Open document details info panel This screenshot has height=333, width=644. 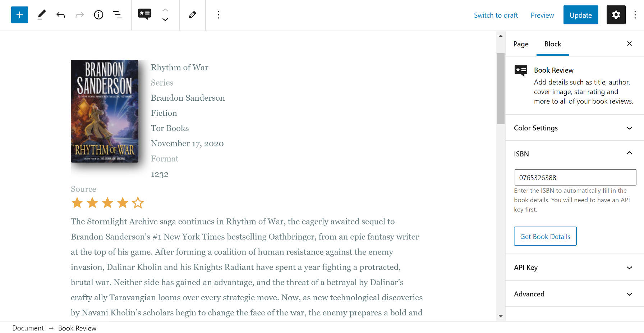(x=98, y=15)
